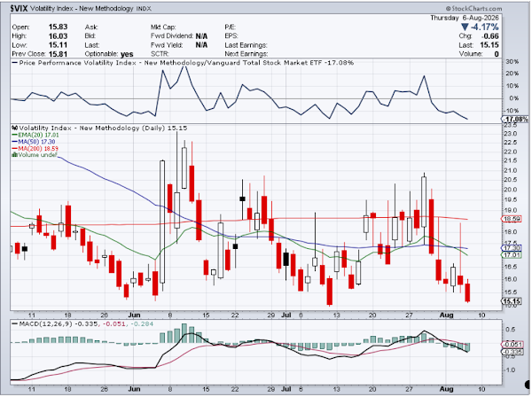
Task: Click the SCTR label
Action: tap(160, 54)
